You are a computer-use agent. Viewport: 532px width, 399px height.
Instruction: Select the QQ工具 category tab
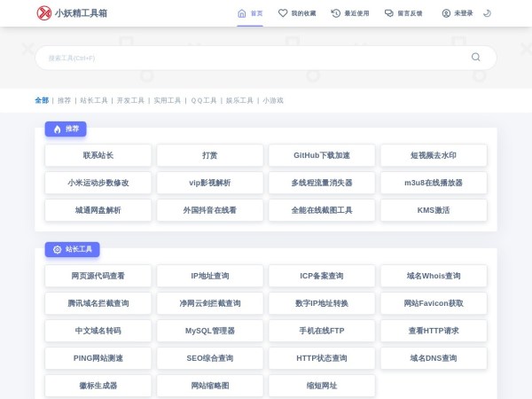[204, 100]
